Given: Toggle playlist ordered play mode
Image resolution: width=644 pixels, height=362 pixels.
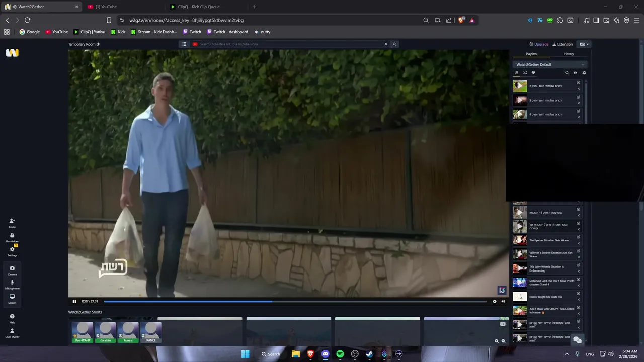Looking at the screenshot, I should pos(516,73).
